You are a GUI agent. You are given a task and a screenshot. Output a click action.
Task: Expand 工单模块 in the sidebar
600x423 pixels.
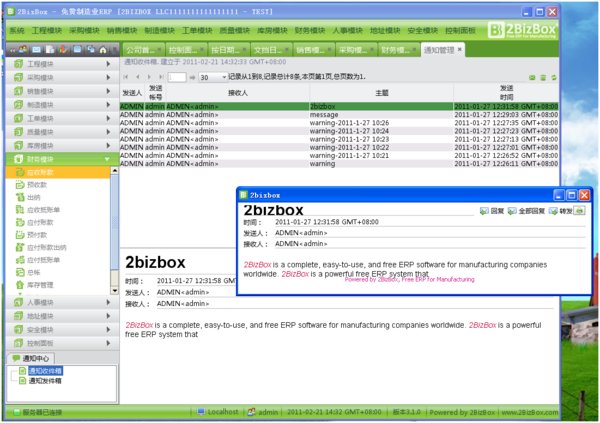pos(62,118)
